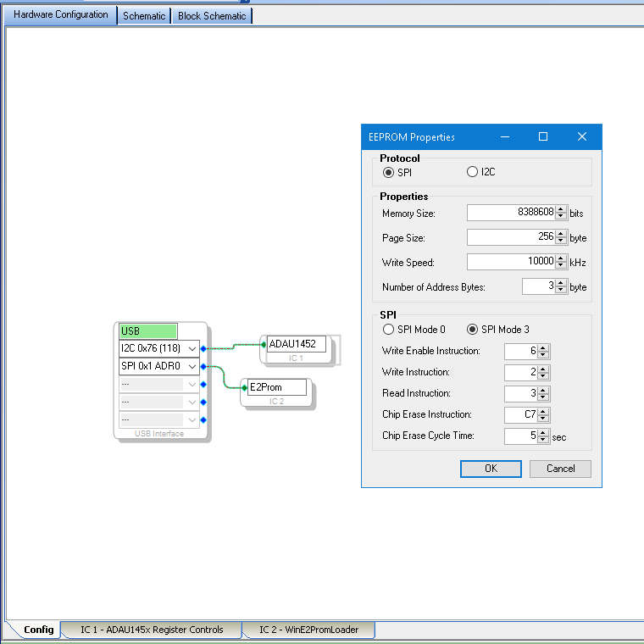Click the I2C row output pin
Image resolution: width=644 pixels, height=644 pixels.
pyautogui.click(x=203, y=349)
